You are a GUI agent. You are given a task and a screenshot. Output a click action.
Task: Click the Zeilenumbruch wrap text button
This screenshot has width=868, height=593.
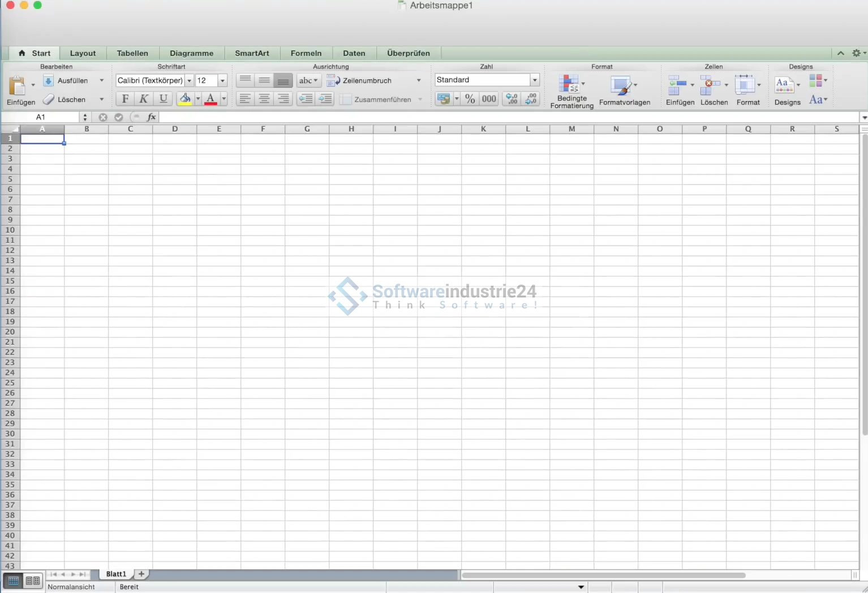coord(360,80)
